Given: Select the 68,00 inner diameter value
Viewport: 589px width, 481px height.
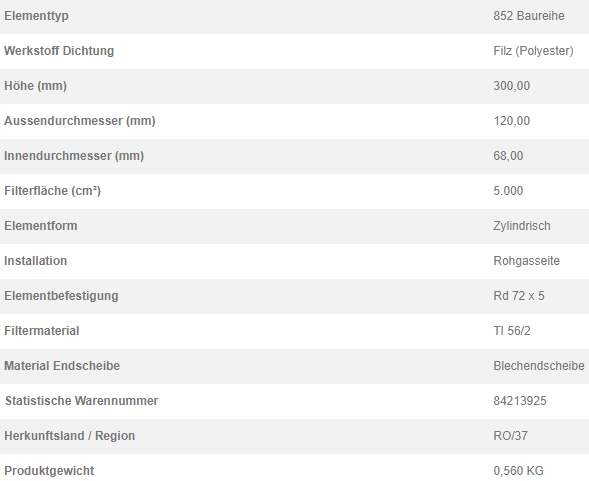Looking at the screenshot, I should pos(508,156).
